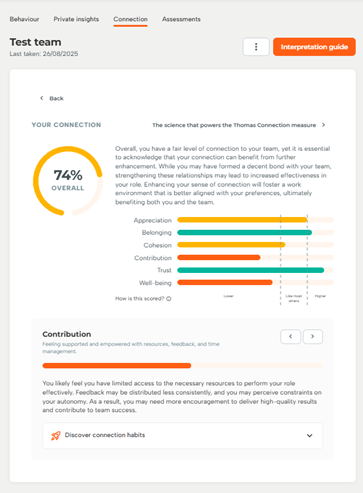This screenshot has height=493, width=363.
Task: Open the science that powers Thomas Connection link
Action: point(234,125)
